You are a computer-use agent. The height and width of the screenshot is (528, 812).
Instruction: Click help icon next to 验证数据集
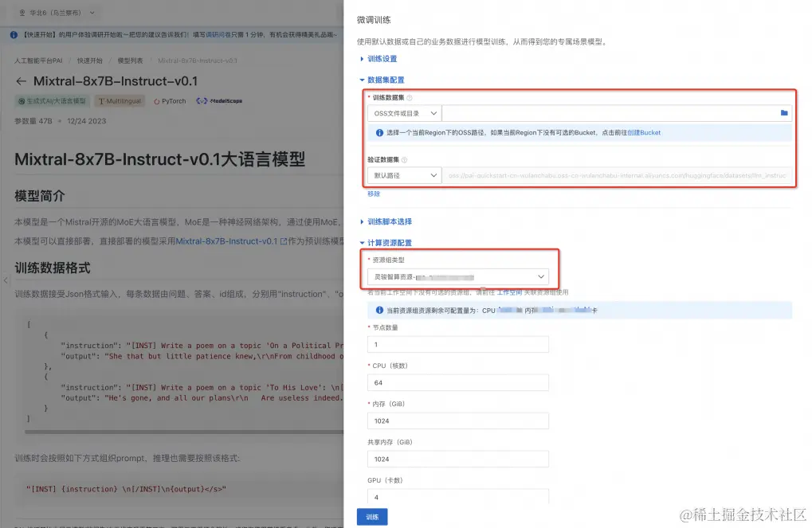[x=405, y=160]
